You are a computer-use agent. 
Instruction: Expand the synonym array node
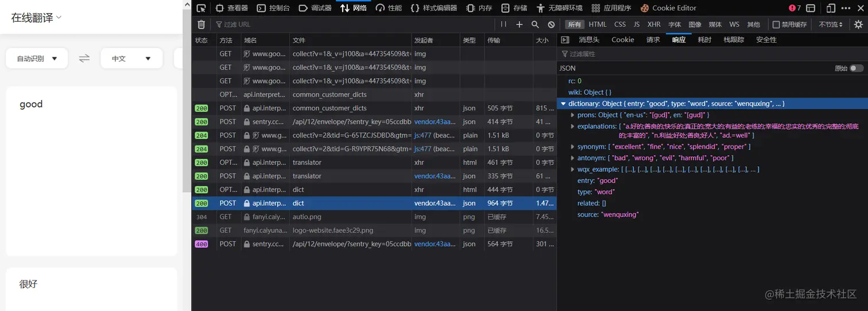[572, 147]
